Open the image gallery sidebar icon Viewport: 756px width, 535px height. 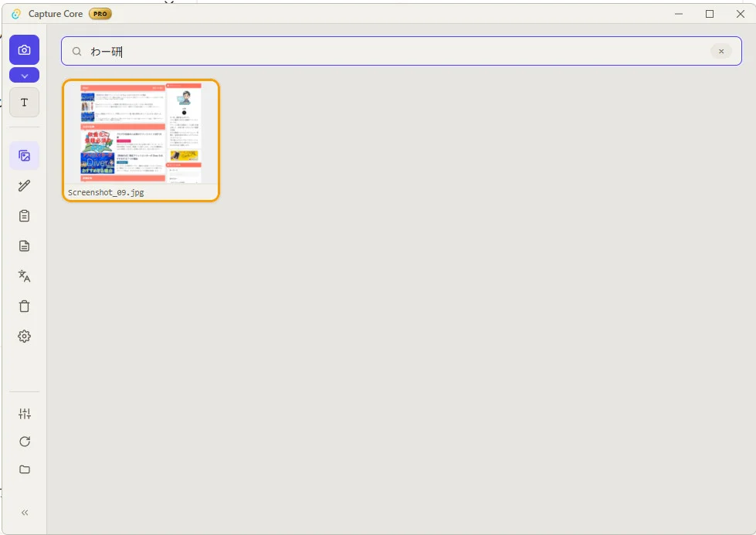(24, 156)
